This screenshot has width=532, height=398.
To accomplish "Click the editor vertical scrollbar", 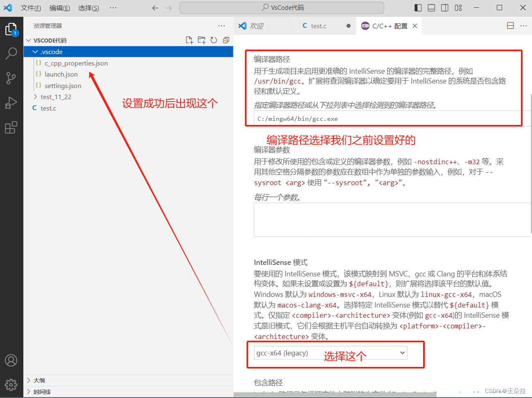I will [531, 164].
